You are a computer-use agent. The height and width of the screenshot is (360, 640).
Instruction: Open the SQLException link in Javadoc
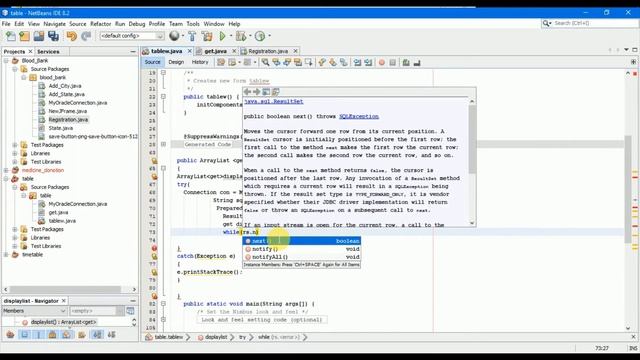pyautogui.click(x=359, y=117)
